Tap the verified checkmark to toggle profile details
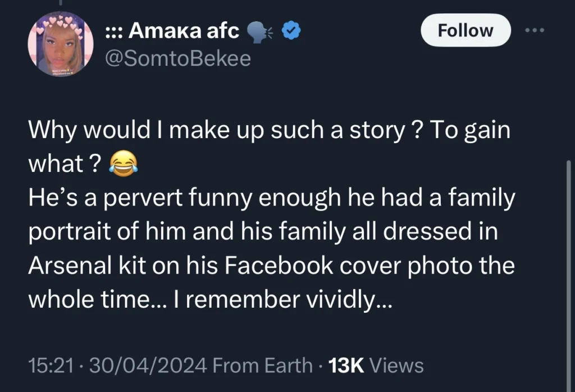Viewport: 575px width, 392px height. (x=290, y=31)
